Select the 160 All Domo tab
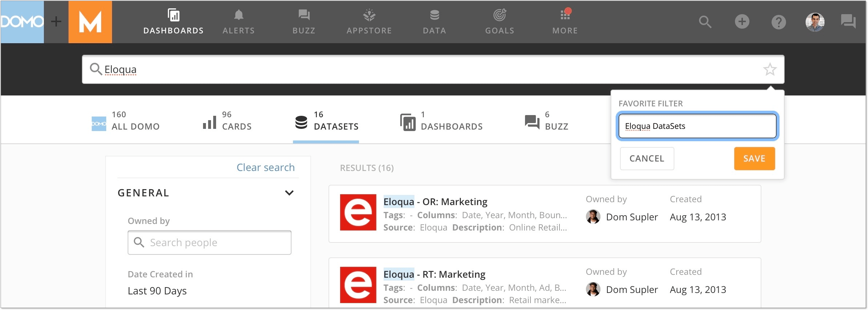Image resolution: width=868 pixels, height=310 pixels. pyautogui.click(x=125, y=121)
